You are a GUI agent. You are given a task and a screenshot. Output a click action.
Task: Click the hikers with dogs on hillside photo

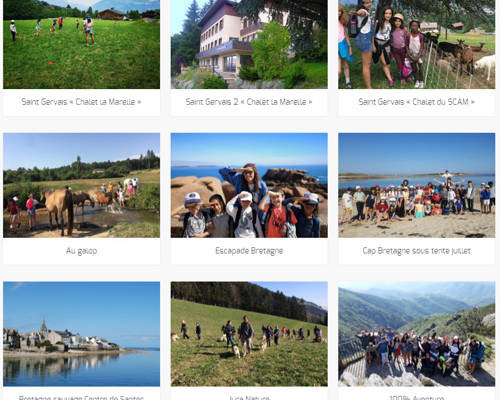tap(249, 334)
